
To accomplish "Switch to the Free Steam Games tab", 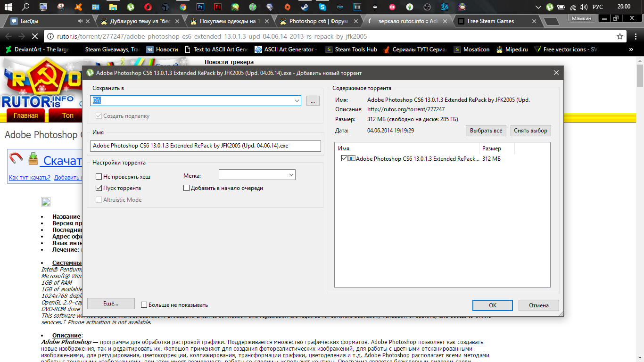I will [496, 21].
